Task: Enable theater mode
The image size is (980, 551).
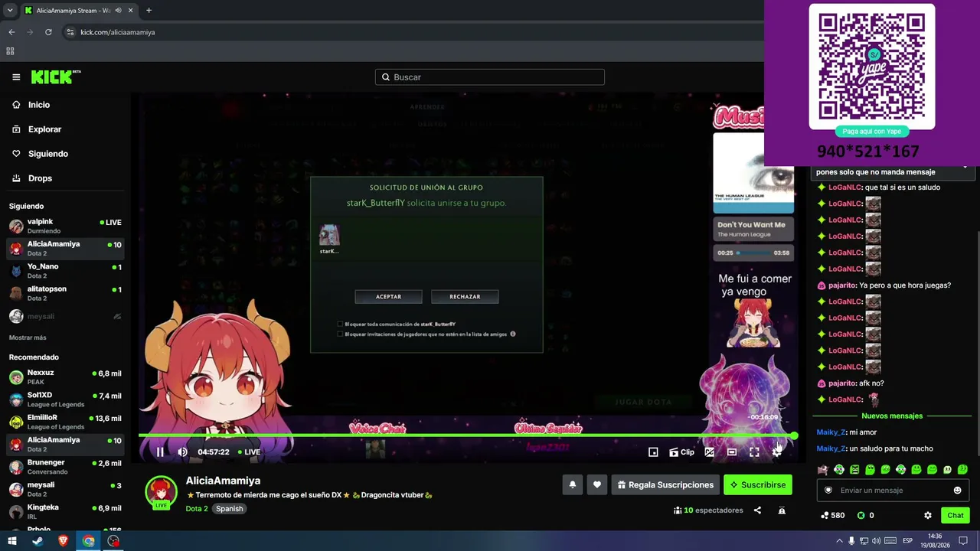Action: coord(732,452)
